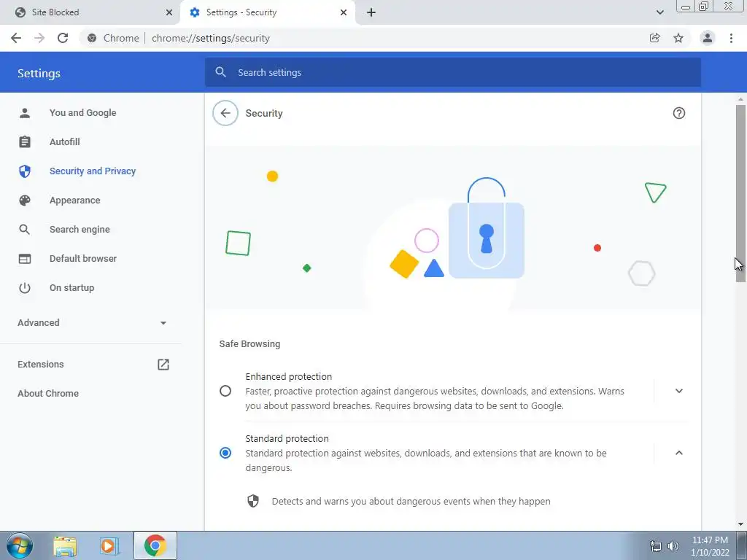Viewport: 747px width, 560px height.
Task: Open the share this page icon
Action: point(655,38)
